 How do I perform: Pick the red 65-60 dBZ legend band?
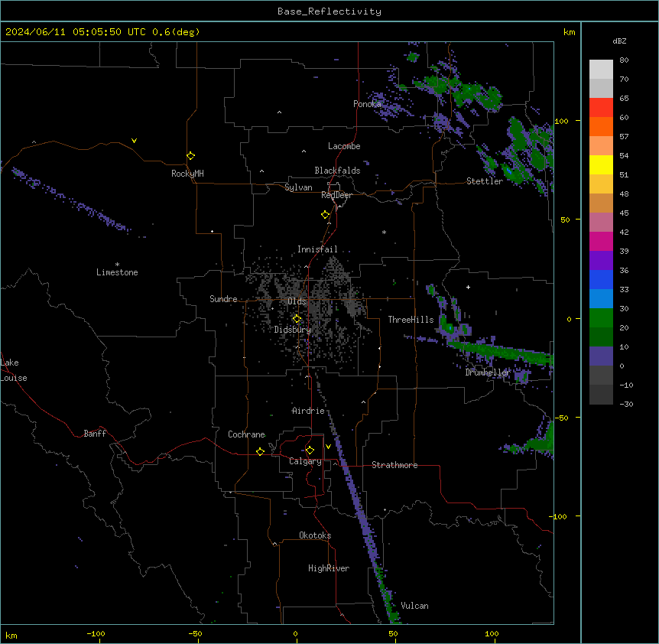[601, 108]
